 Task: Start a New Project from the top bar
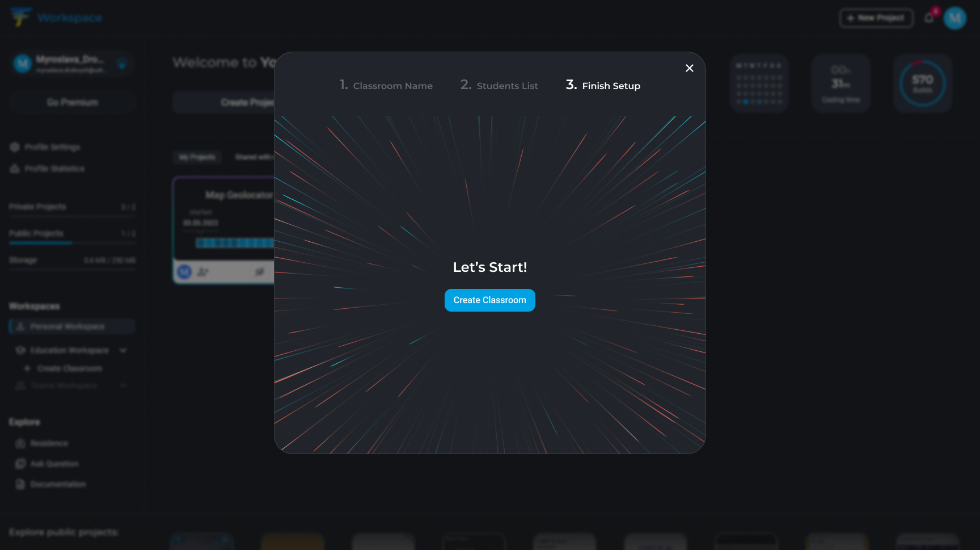click(876, 18)
